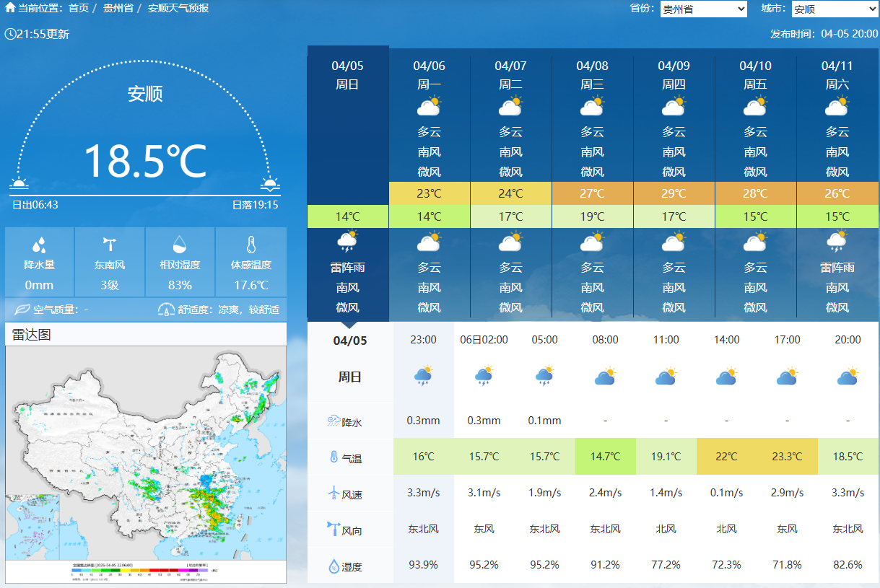Click the 贵州省 breadcrumb link
Image resolution: width=880 pixels, height=588 pixels.
(118, 8)
